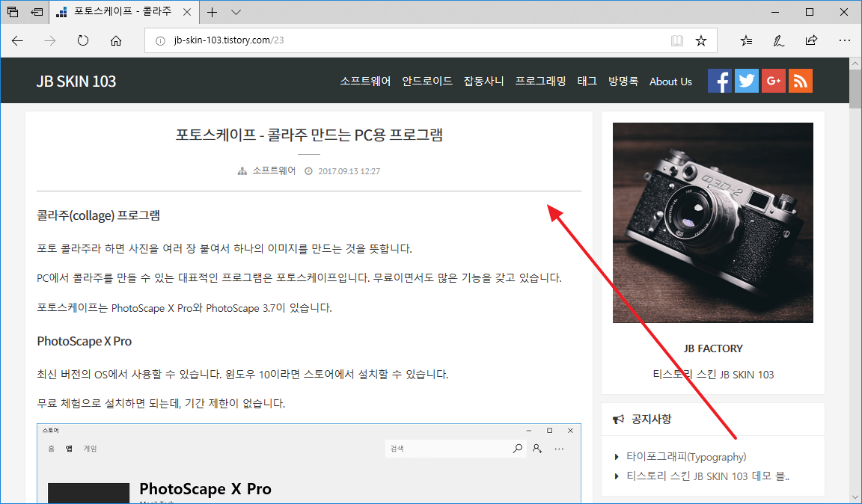The height and width of the screenshot is (504, 862).
Task: Open the 잡동사니 navigation menu
Action: [x=484, y=82]
